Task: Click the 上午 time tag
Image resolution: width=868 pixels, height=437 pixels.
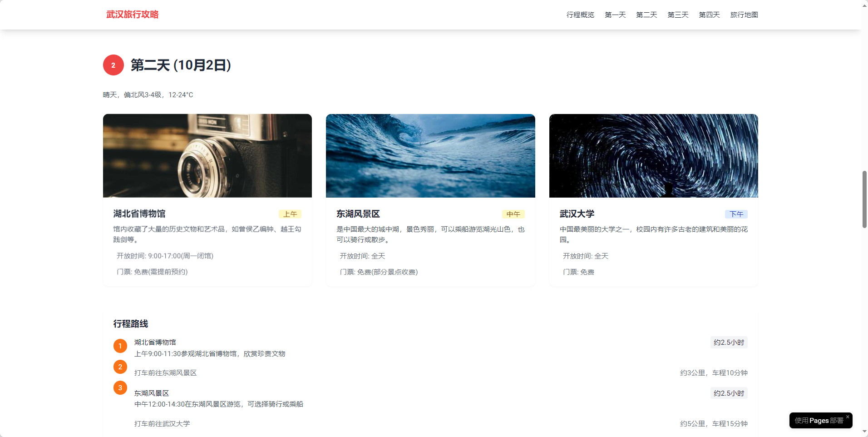Action: tap(290, 214)
